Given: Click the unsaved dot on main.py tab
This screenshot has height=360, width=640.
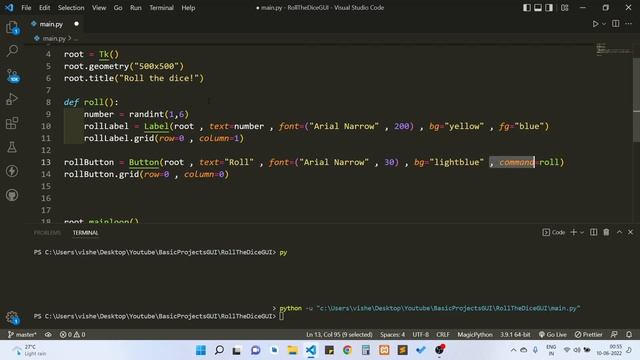Looking at the screenshot, I should 76,24.
